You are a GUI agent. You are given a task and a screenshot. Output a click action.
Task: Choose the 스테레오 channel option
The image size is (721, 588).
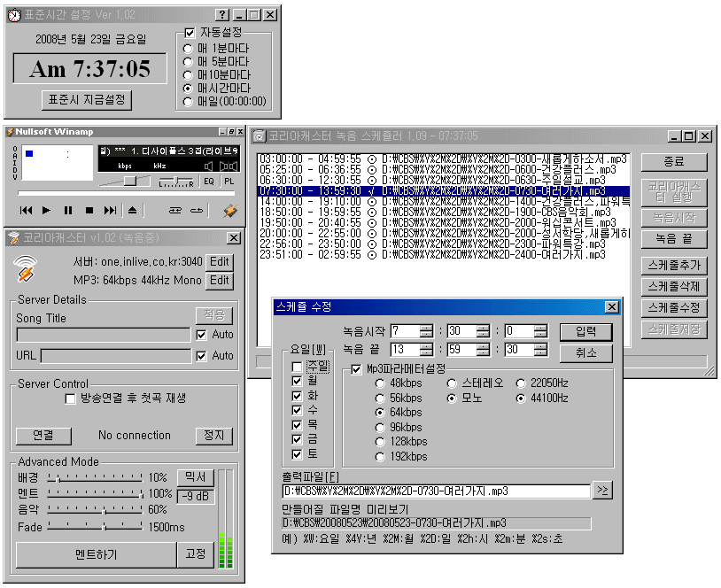[x=452, y=383]
